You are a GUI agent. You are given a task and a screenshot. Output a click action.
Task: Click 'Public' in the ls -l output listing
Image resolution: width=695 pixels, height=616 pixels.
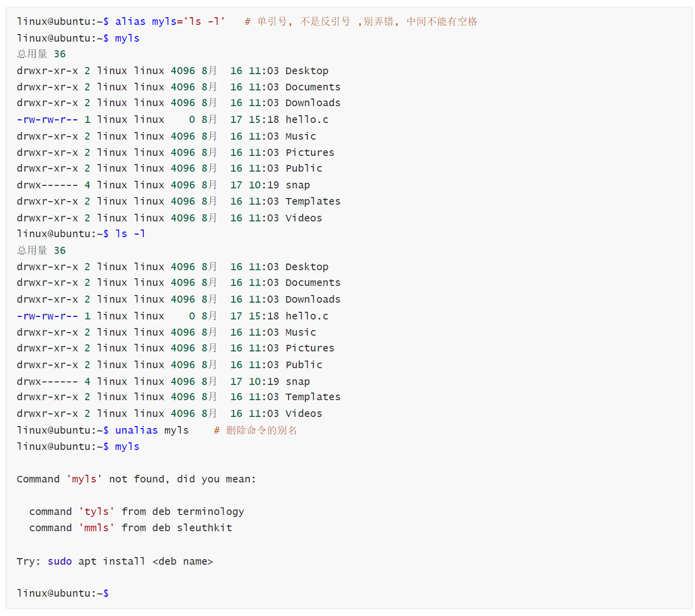(304, 365)
